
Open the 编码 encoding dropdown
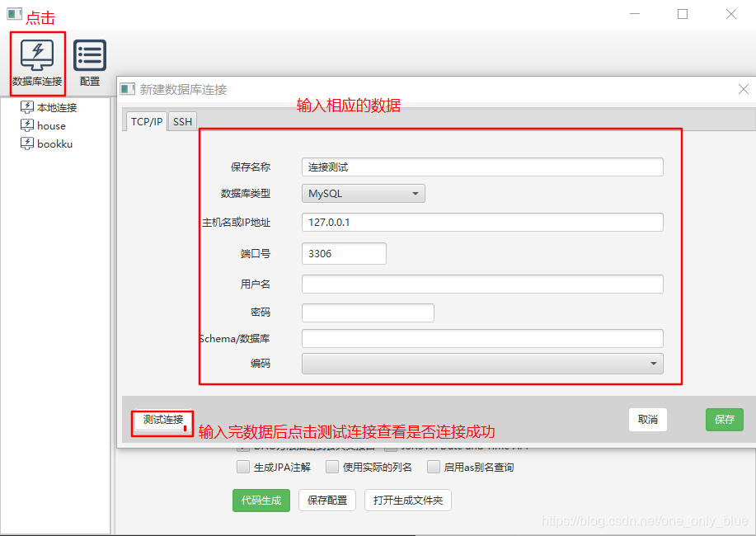coord(482,364)
